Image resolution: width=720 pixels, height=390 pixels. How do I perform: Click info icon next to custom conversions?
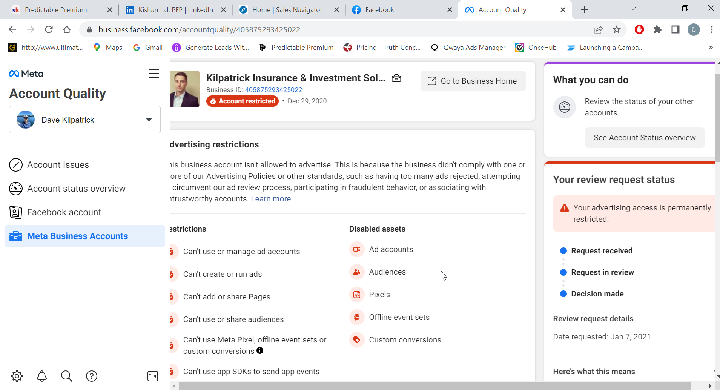(260, 351)
